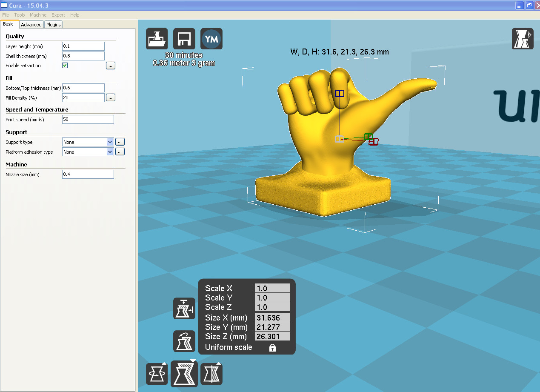
Task: Click the Print speed input field
Action: [x=88, y=119]
